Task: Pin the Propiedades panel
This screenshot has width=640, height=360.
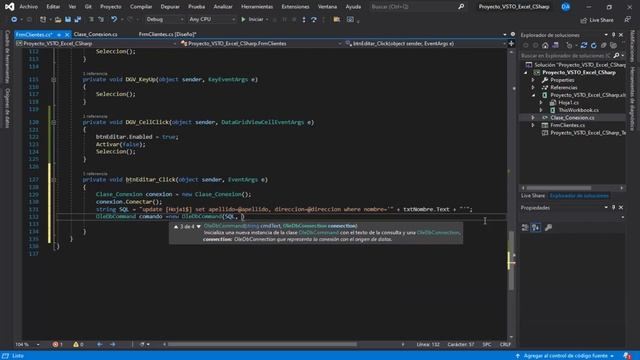Action: point(613,208)
